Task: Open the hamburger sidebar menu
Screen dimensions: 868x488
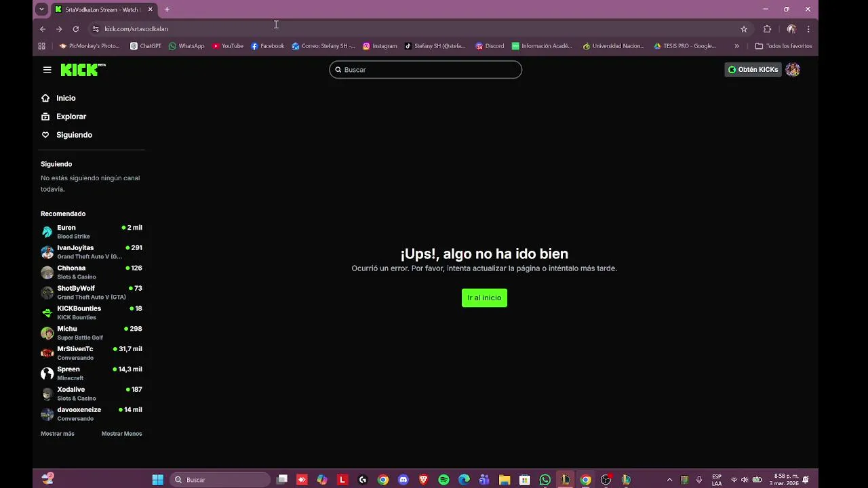Action: pyautogui.click(x=47, y=70)
